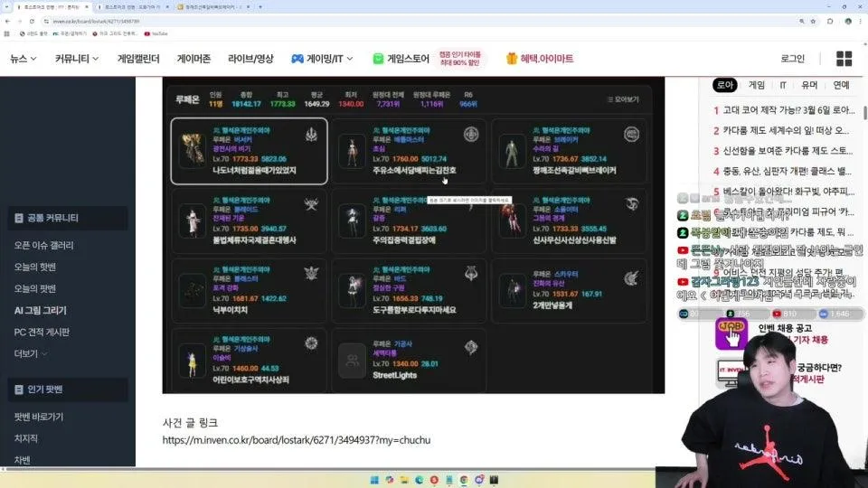Open Microsoft Edge from the taskbar
Screen dimensions: 868x488
(x=419, y=480)
